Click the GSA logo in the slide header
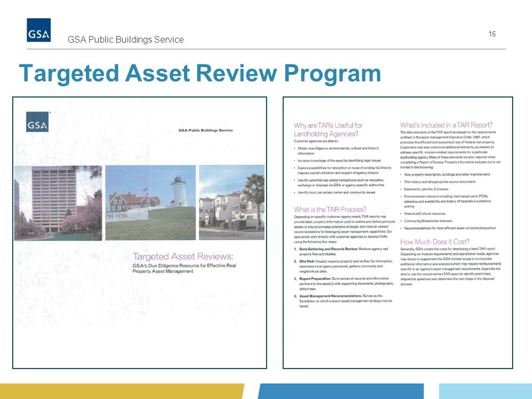532x399 pixels. (x=39, y=30)
